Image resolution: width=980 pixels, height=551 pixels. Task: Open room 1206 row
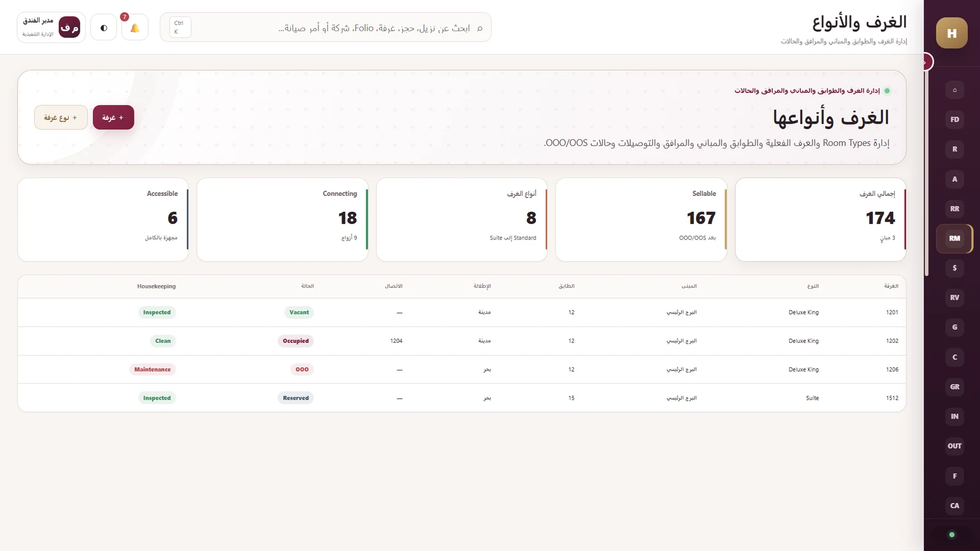462,370
